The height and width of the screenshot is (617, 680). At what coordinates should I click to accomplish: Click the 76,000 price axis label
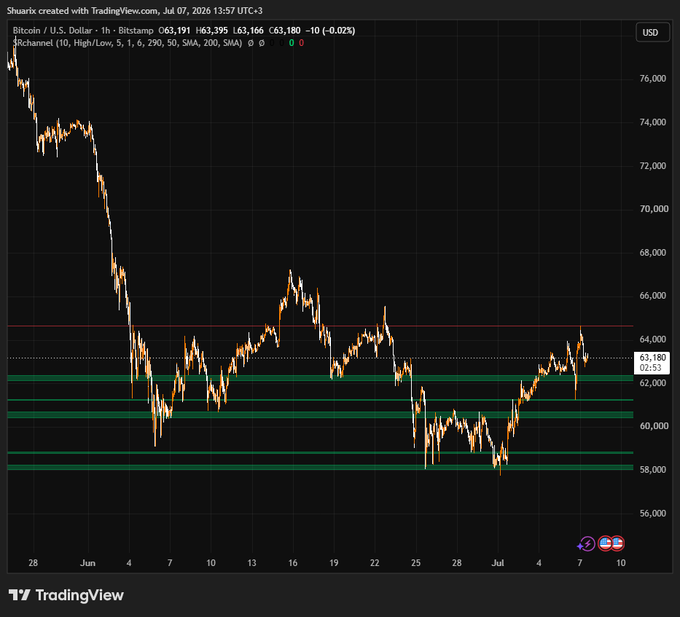(x=653, y=78)
